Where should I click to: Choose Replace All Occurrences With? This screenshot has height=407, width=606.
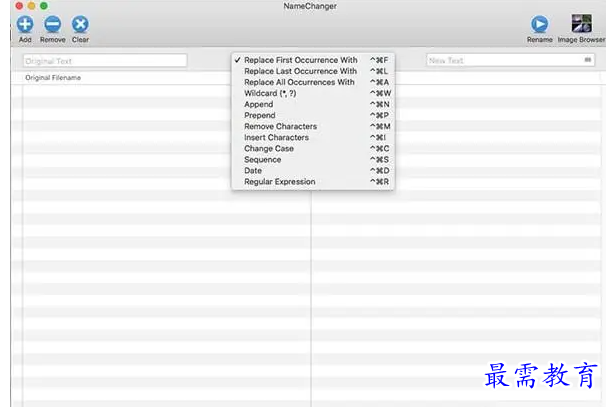tap(313, 82)
